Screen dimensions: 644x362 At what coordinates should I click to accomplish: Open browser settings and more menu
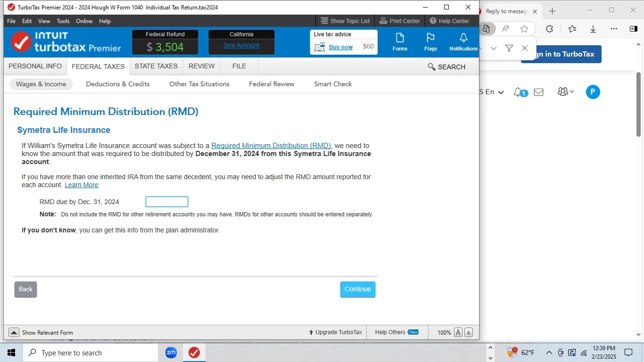[613, 29]
